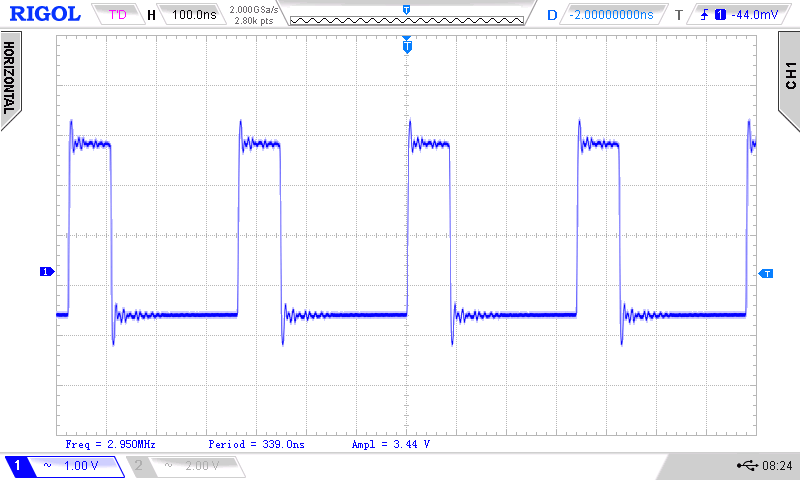Enable the channel 2 2.00 V label

click(202, 465)
